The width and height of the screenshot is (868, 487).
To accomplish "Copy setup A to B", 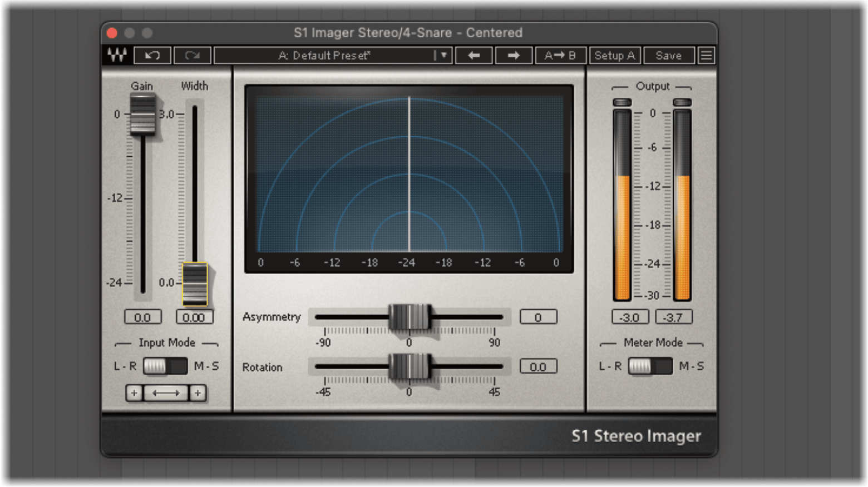I will point(560,56).
